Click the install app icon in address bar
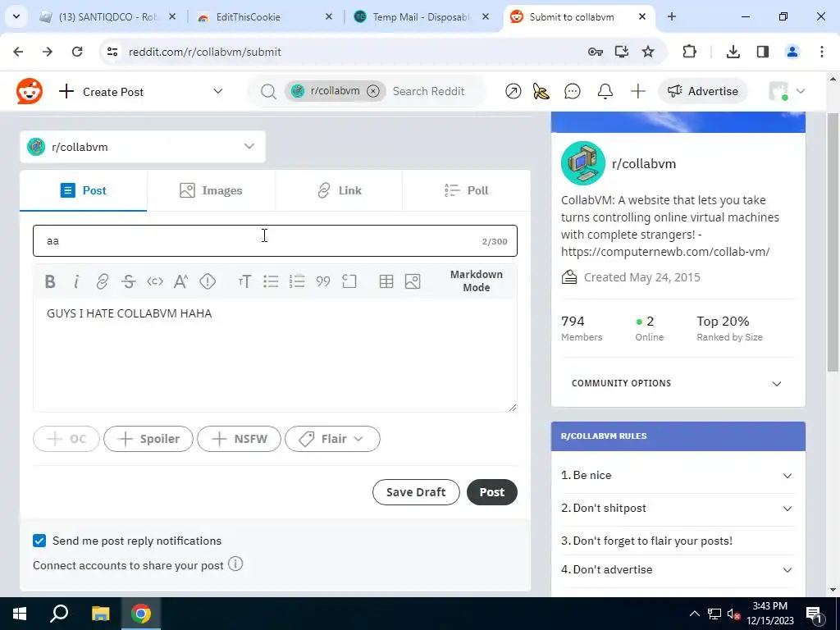The image size is (840, 630). 622,52
